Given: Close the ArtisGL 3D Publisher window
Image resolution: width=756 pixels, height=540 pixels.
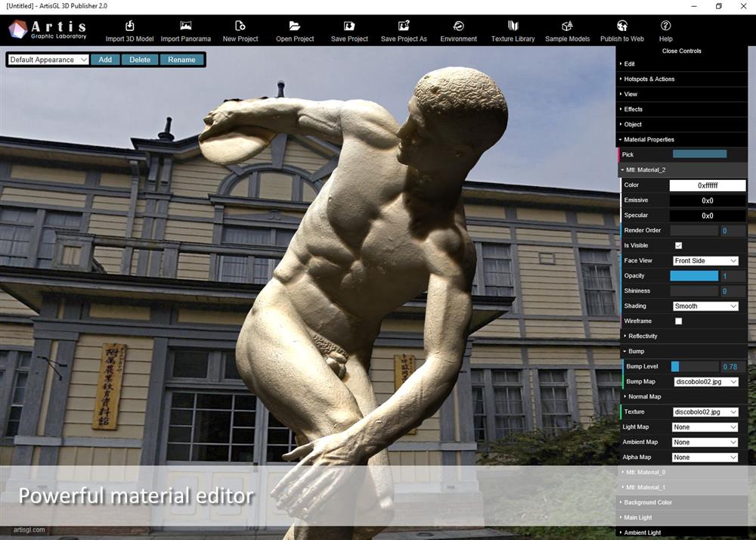Looking at the screenshot, I should click(743, 6).
